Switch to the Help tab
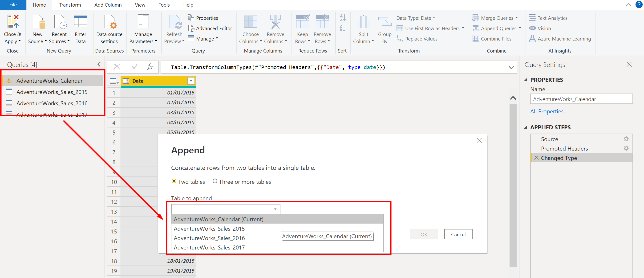The width and height of the screenshot is (644, 278). (188, 5)
